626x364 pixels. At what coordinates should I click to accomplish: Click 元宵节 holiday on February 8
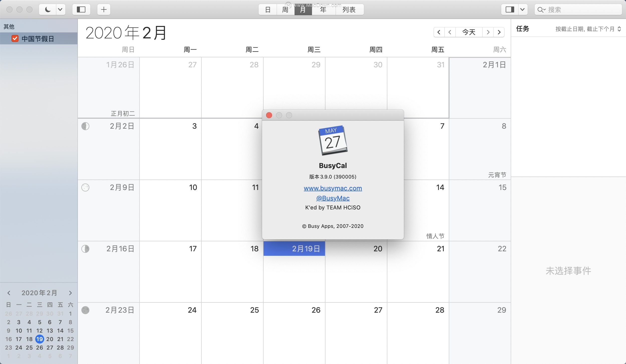pyautogui.click(x=497, y=175)
